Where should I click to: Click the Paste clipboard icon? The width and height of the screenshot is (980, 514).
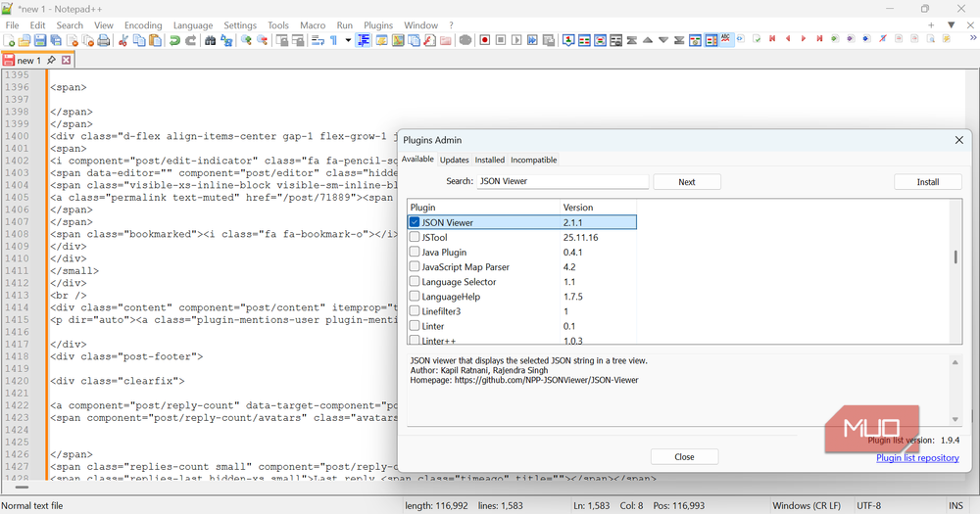point(155,40)
